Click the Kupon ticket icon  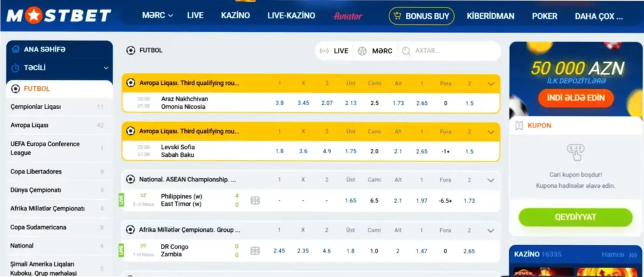pyautogui.click(x=519, y=125)
